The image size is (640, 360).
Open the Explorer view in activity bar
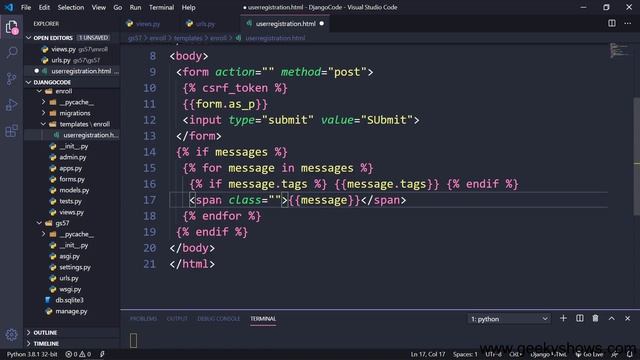point(11,27)
